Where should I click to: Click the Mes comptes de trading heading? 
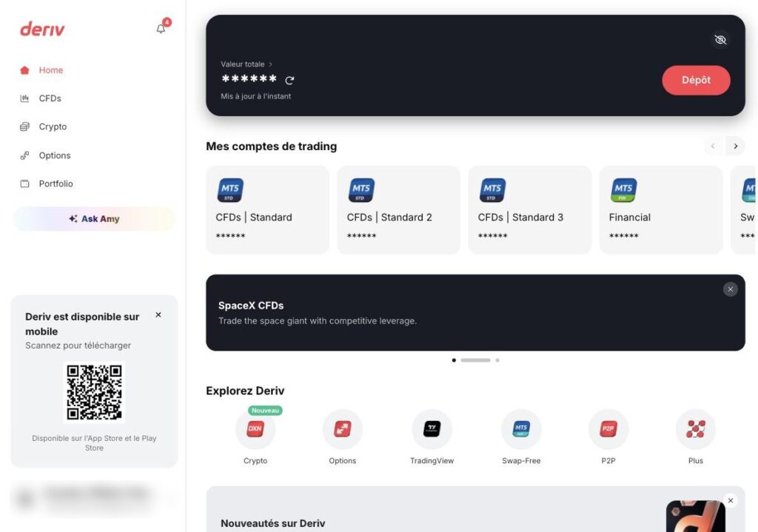tap(271, 147)
